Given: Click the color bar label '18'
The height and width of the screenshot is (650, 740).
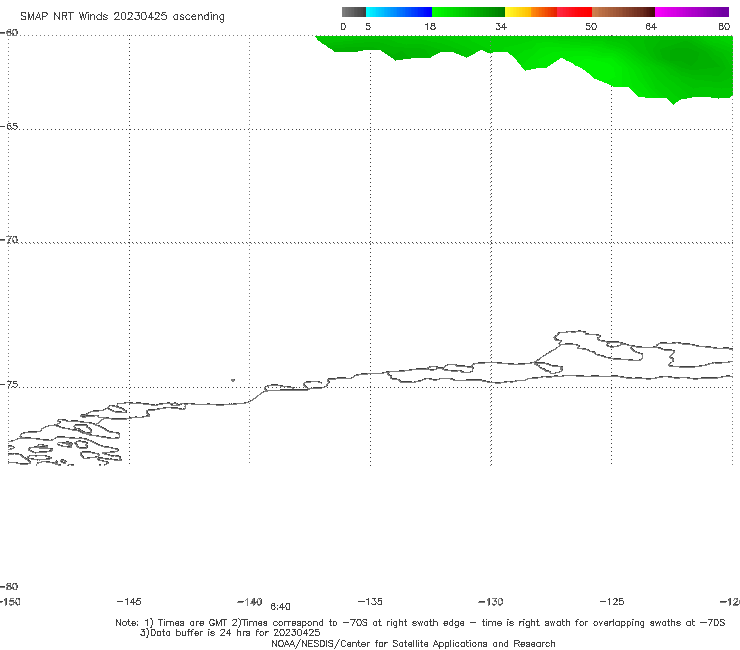Looking at the screenshot, I should [430, 27].
